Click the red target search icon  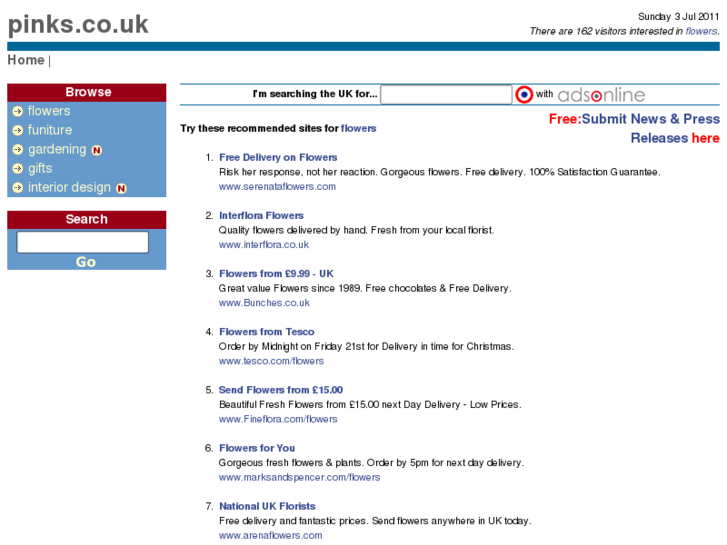(x=524, y=95)
